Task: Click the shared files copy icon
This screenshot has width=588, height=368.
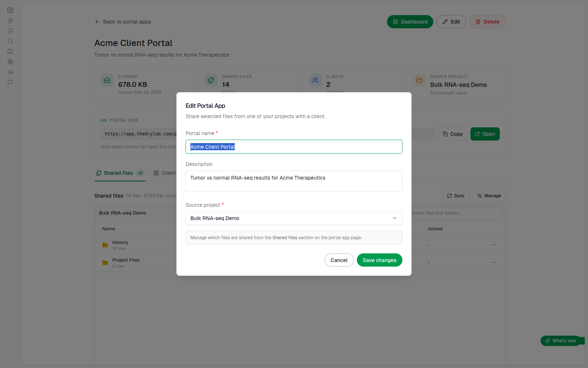Action: pos(211,80)
